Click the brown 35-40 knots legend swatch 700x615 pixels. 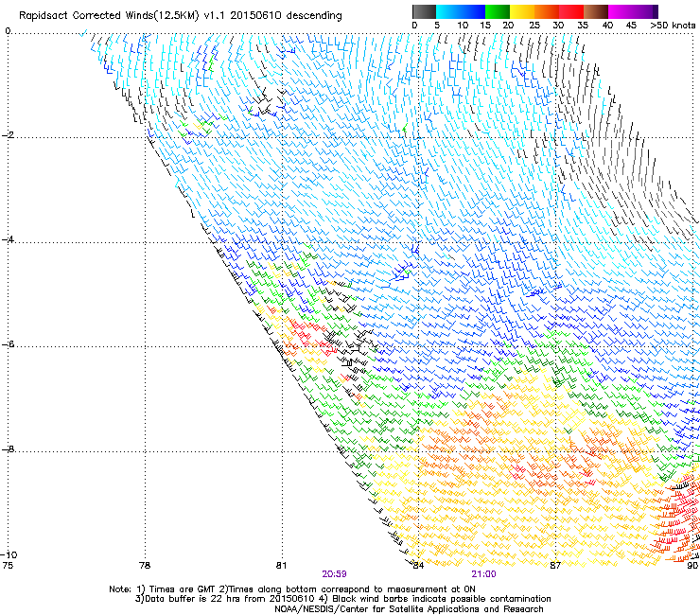pyautogui.click(x=596, y=11)
